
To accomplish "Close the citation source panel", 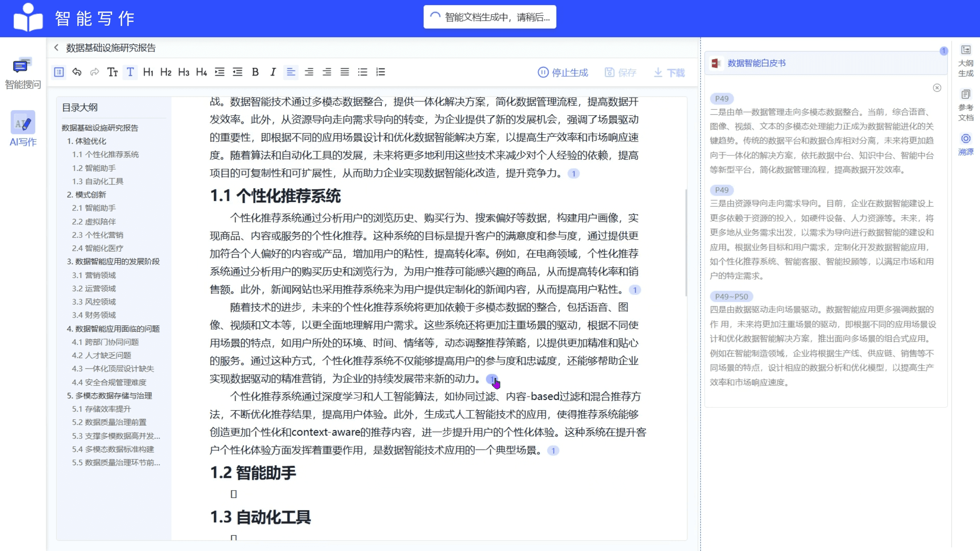I will click(937, 88).
